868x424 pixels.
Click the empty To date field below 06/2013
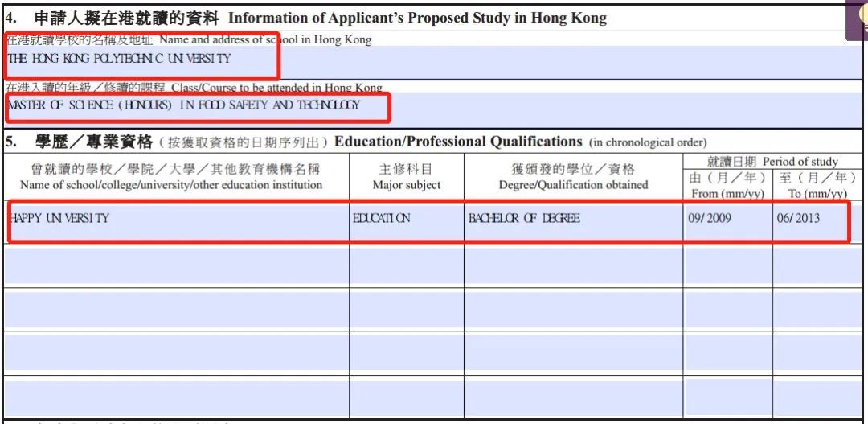point(817,266)
